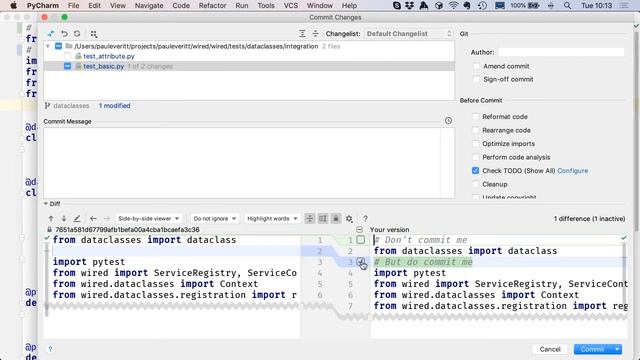Enable the Reformat code option
This screenshot has height=360, width=640.
[476, 117]
